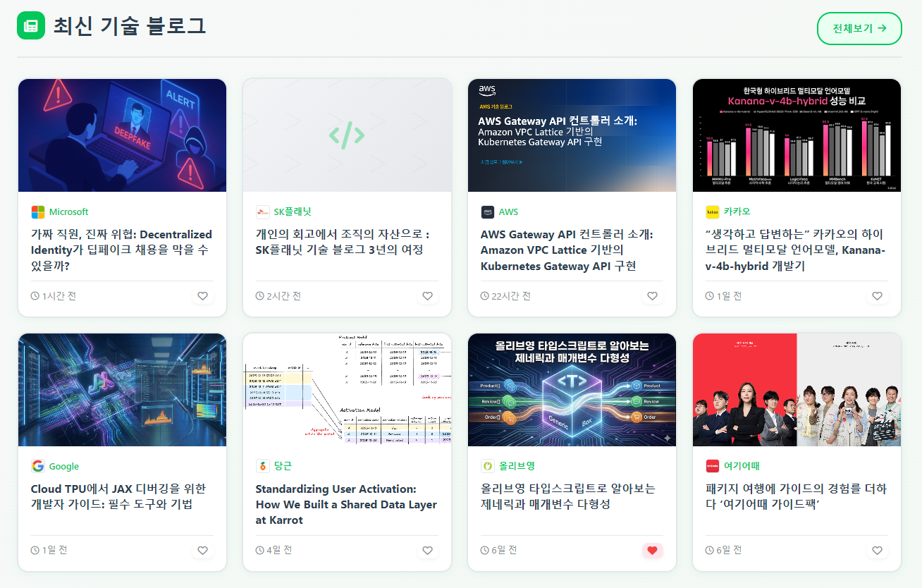
Task: Toggle the heart on the SK플래닛 post
Action: click(427, 296)
